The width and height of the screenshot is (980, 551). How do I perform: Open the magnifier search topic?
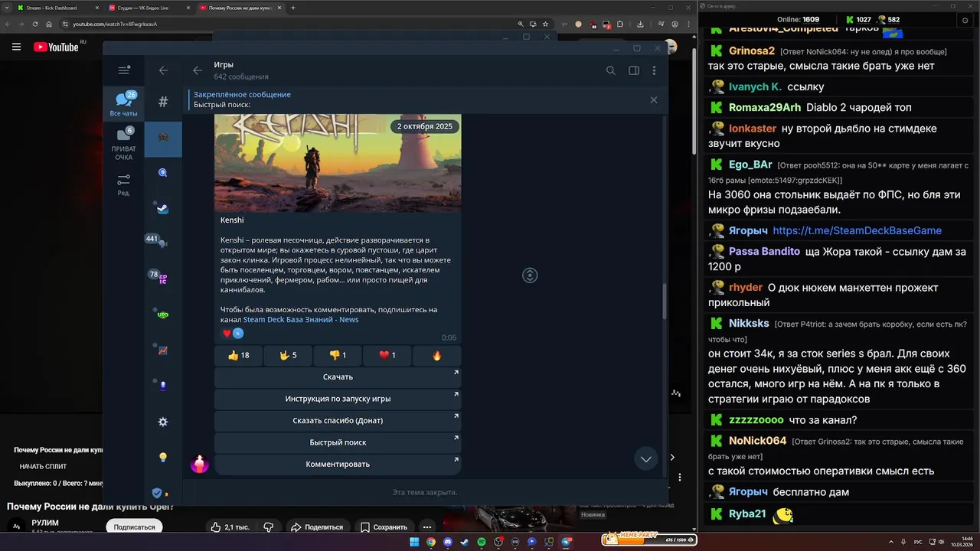[163, 173]
